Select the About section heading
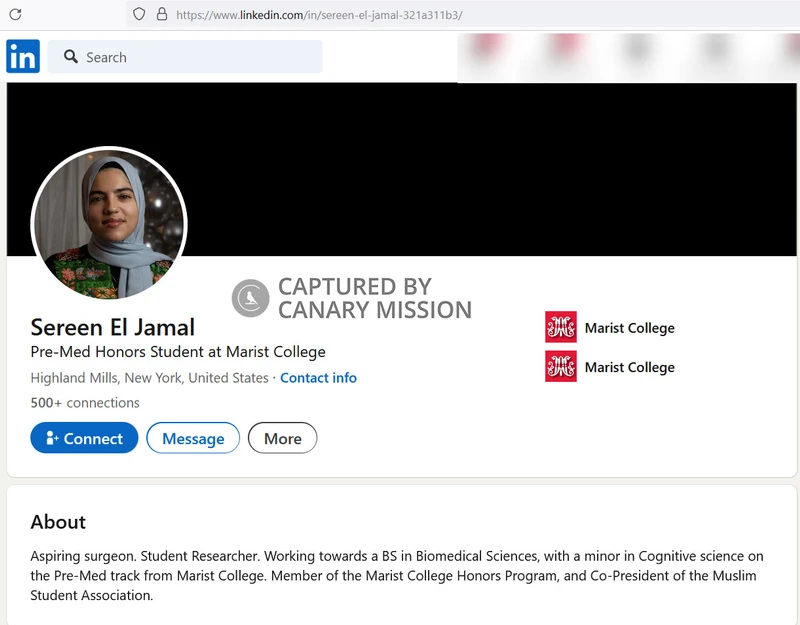 coord(58,522)
